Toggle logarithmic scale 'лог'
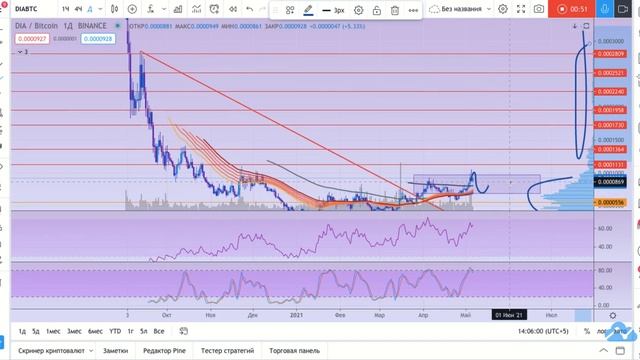 pyautogui.click(x=602, y=331)
